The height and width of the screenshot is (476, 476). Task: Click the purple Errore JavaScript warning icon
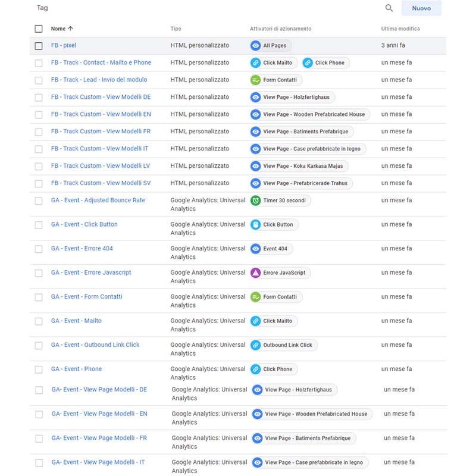(256, 273)
